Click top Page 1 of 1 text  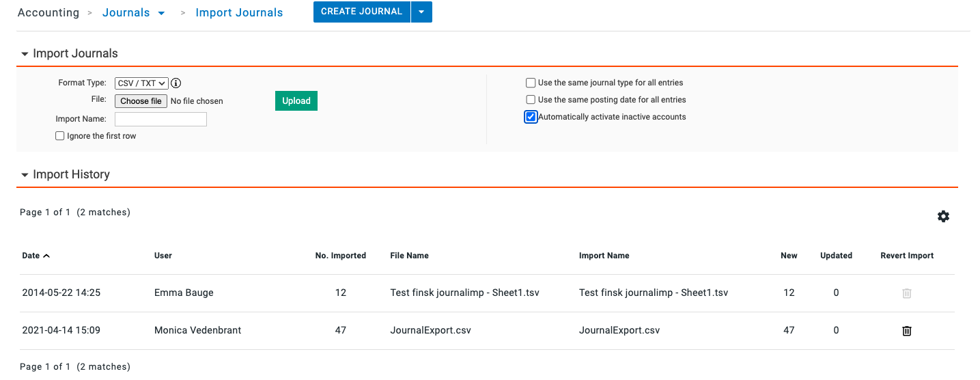click(x=45, y=213)
